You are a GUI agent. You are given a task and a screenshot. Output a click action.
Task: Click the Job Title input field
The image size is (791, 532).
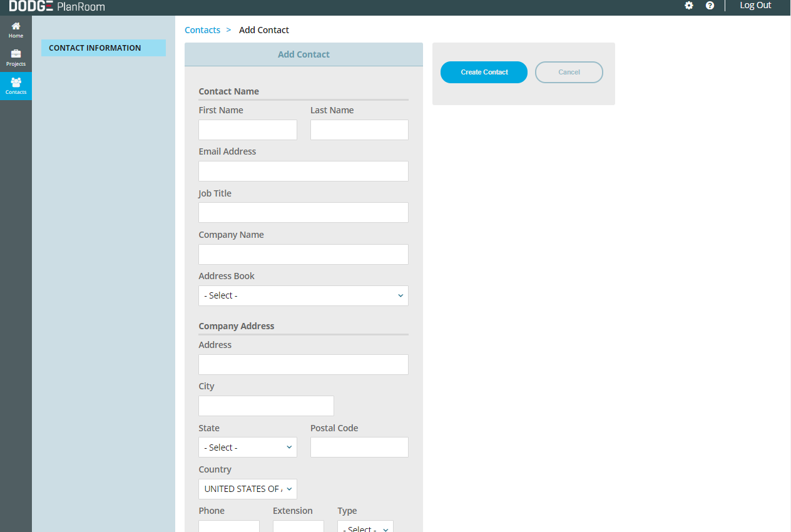coord(303,213)
